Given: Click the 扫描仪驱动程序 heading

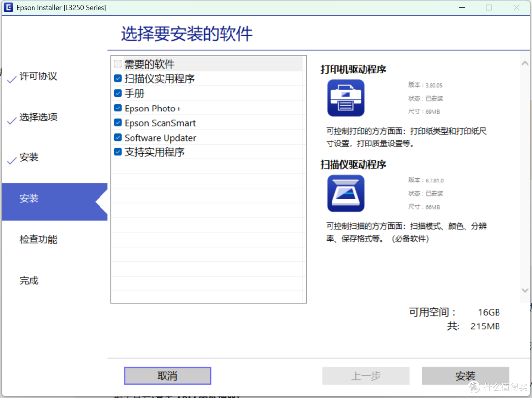Looking at the screenshot, I should point(353,164).
